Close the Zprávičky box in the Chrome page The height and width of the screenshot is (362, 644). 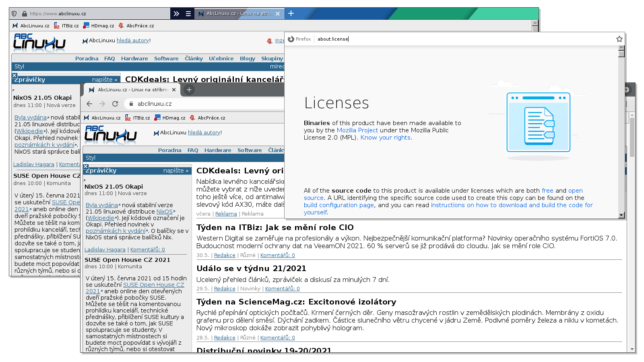tap(86, 166)
